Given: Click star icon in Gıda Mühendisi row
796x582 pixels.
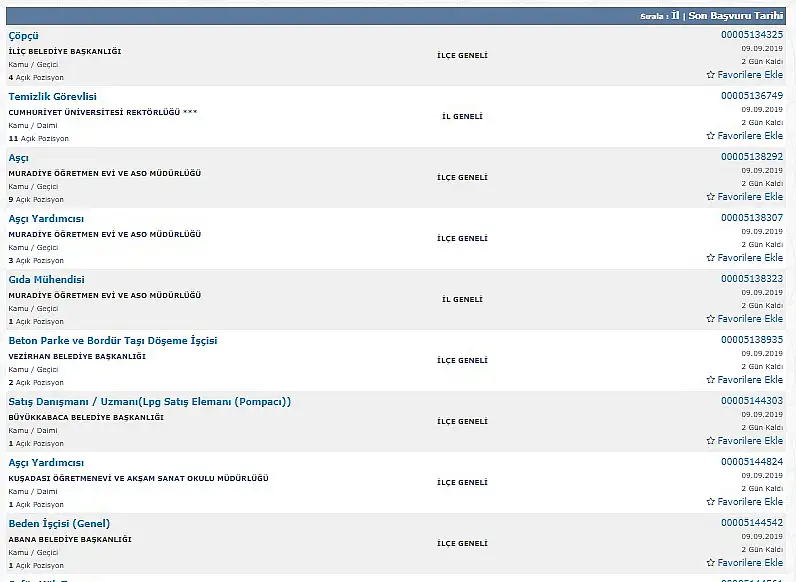Looking at the screenshot, I should pyautogui.click(x=711, y=318).
